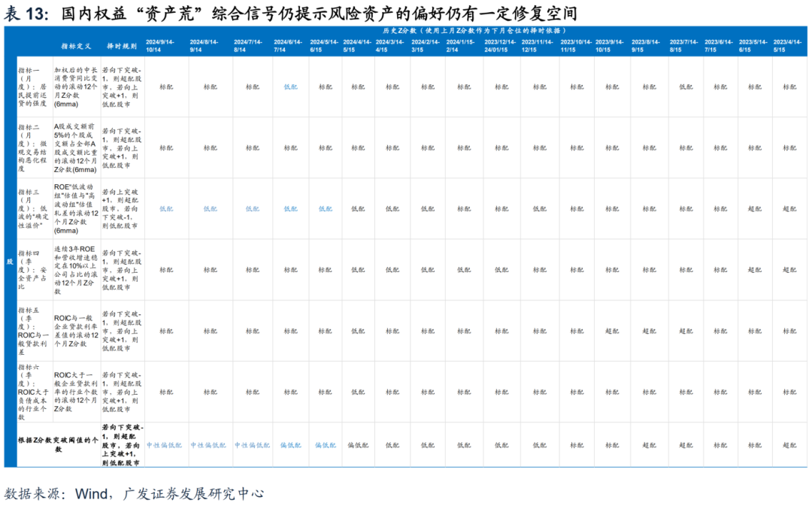Click 低配 in 指标一 row, 2023/7/14-8/15 column

tap(686, 87)
